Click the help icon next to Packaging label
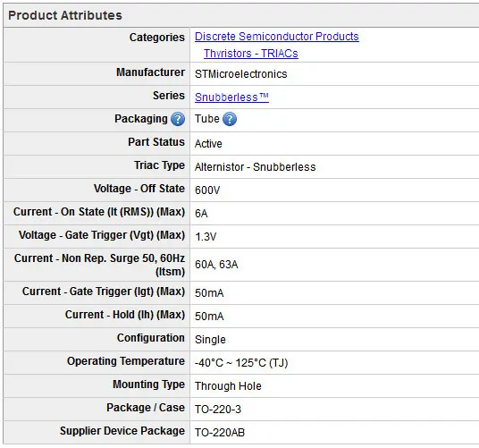479x448 pixels. point(178,119)
